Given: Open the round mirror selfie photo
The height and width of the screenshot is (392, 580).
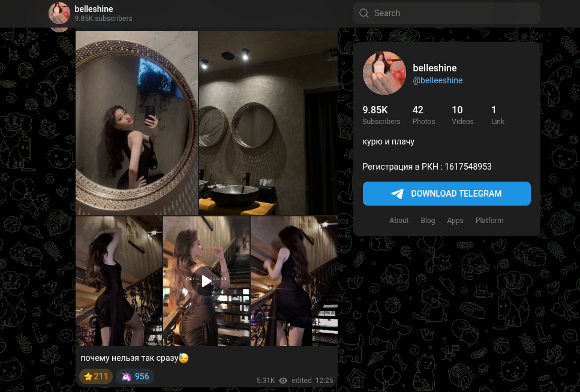Looking at the screenshot, I should [137, 123].
